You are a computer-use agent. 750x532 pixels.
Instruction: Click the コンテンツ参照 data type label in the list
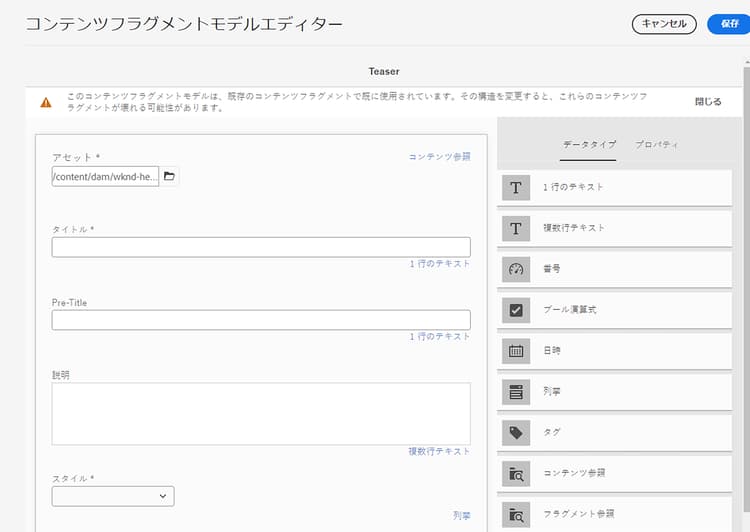574,473
